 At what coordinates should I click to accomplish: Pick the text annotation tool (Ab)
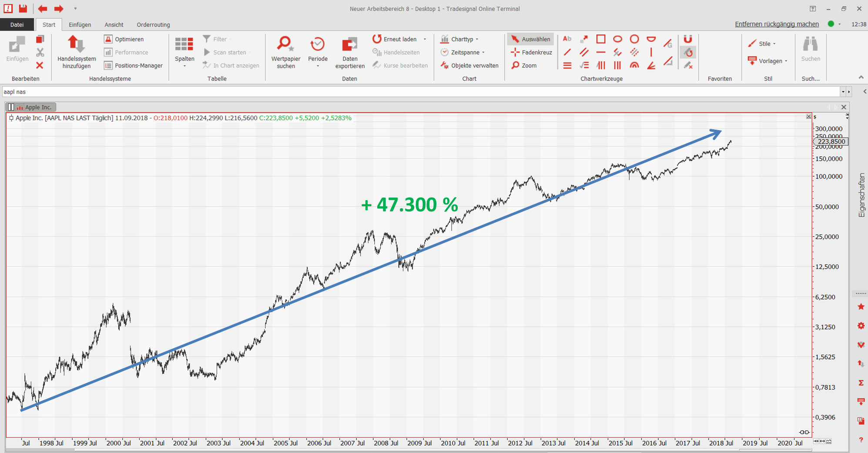click(x=567, y=39)
